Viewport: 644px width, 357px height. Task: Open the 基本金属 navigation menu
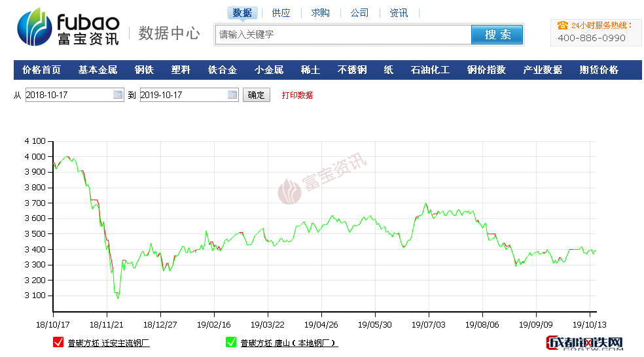tap(98, 70)
